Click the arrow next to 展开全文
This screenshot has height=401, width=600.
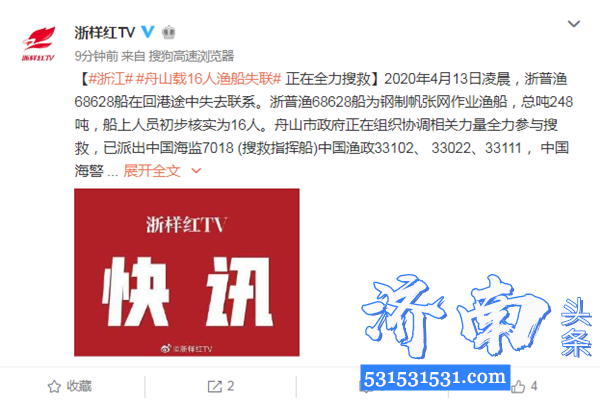coord(196,171)
